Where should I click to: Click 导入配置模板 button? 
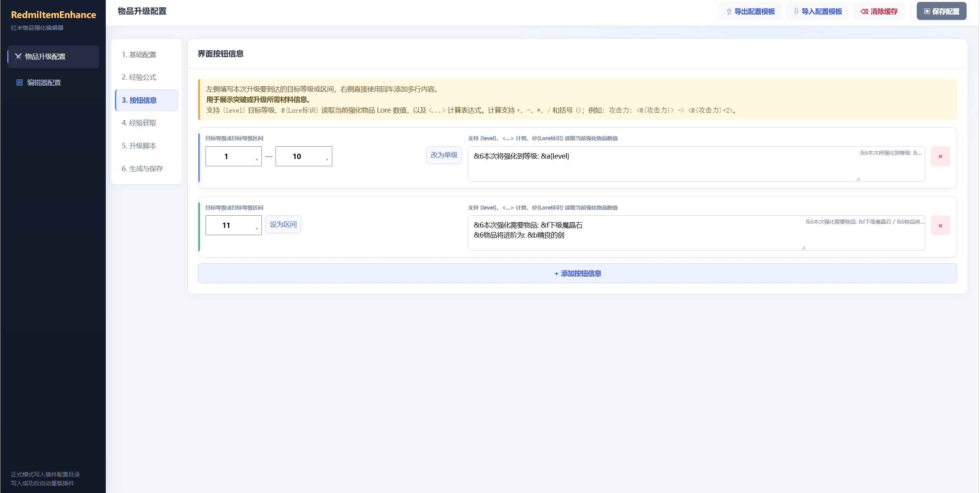tap(817, 11)
